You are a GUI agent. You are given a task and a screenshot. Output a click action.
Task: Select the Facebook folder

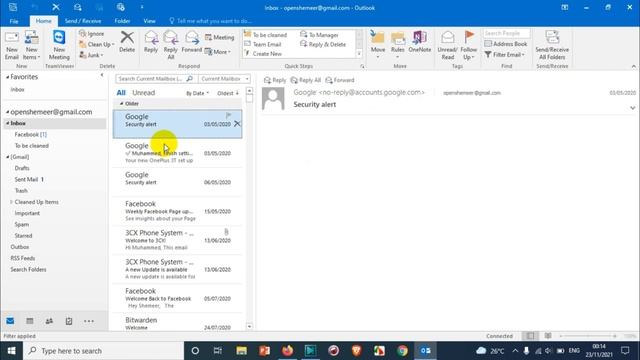click(x=31, y=134)
